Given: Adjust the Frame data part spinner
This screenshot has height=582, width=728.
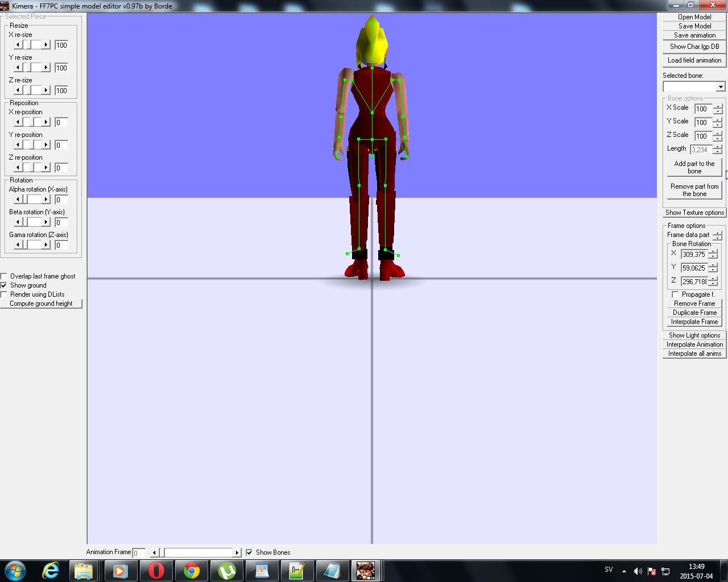Looking at the screenshot, I should click(x=718, y=235).
